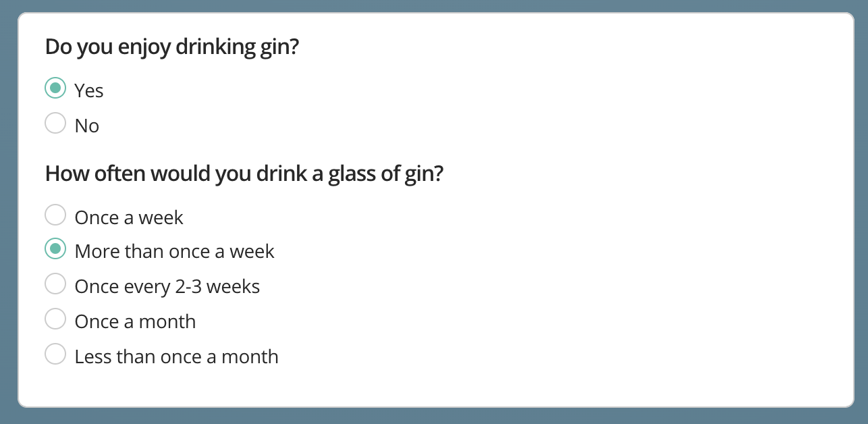Screen dimensions: 868x424
Task: Click the green filled dot beside More than once a week
Action: click(55, 249)
